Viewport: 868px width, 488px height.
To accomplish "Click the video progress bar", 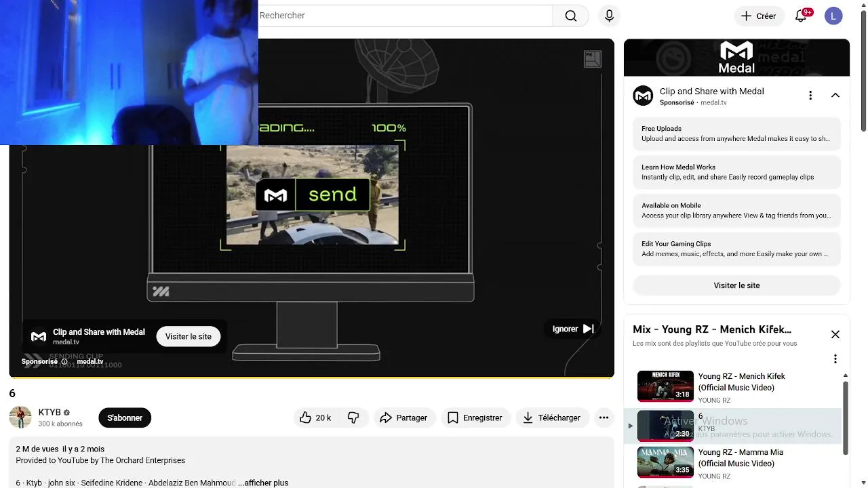I will pos(311,376).
